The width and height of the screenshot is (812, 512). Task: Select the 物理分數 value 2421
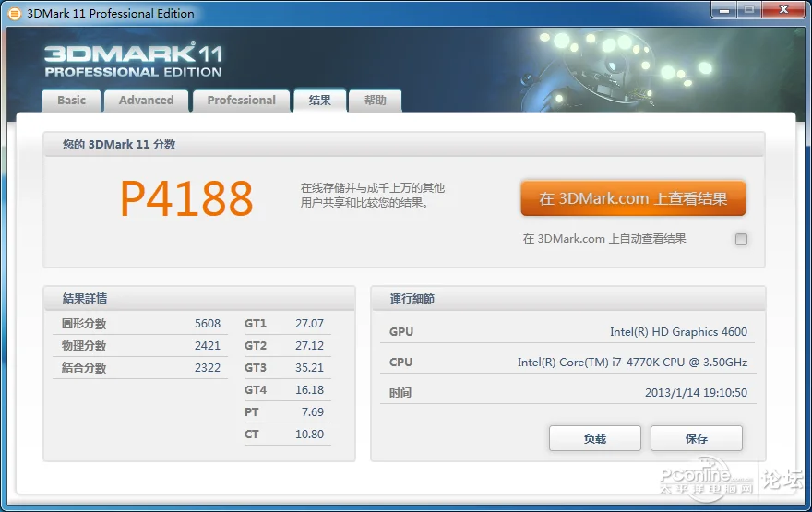pyautogui.click(x=208, y=346)
